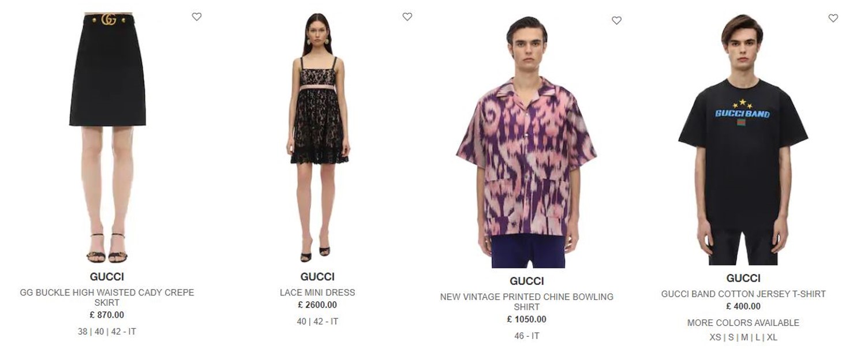Click the XS | S | M | L | XL sizes
This screenshot has height=349, width=868.
(x=743, y=337)
